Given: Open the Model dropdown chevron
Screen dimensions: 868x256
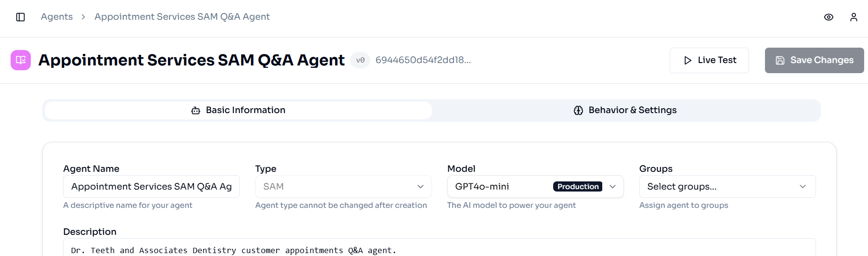Looking at the screenshot, I should [x=612, y=187].
